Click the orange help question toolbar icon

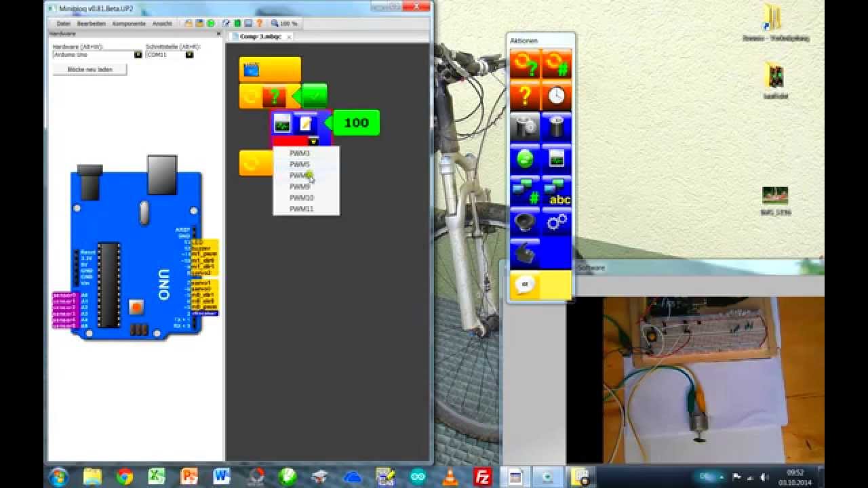click(x=259, y=23)
